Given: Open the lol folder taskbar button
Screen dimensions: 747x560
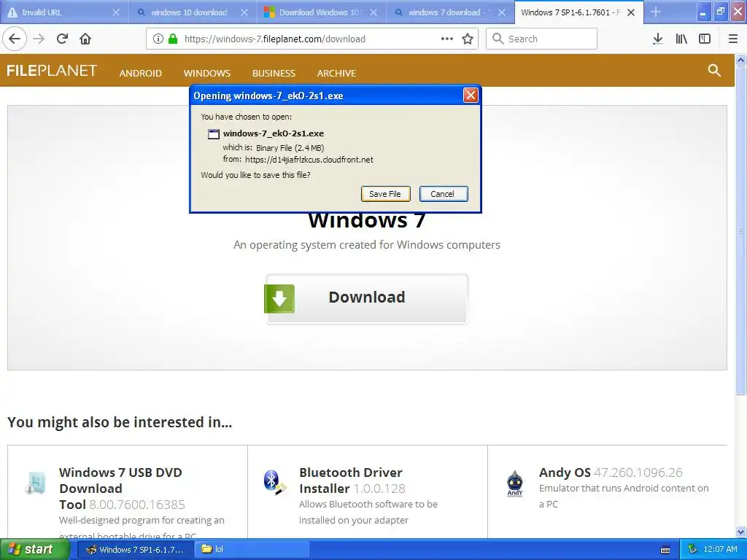Looking at the screenshot, I should pos(252,550).
